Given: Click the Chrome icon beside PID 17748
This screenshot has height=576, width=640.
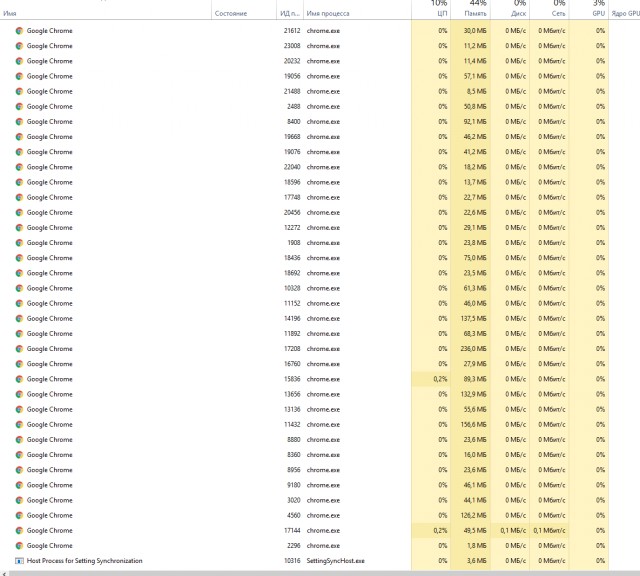Looking at the screenshot, I should tap(19, 197).
